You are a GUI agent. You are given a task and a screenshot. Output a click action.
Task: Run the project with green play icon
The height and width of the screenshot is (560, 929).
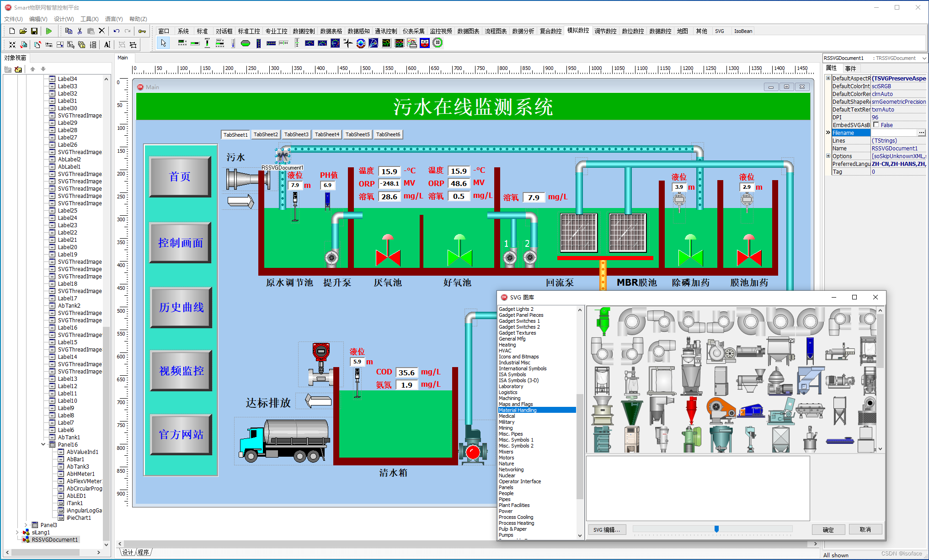tap(49, 31)
